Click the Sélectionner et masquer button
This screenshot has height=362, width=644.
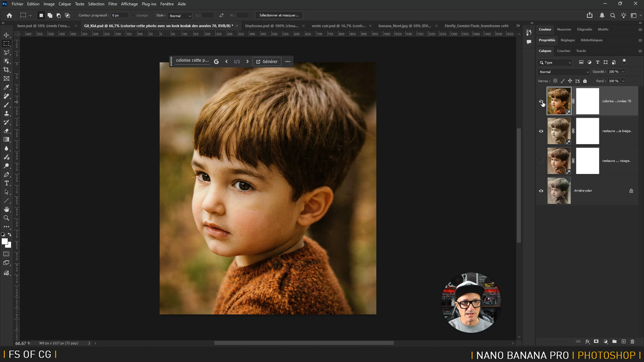[x=279, y=15]
